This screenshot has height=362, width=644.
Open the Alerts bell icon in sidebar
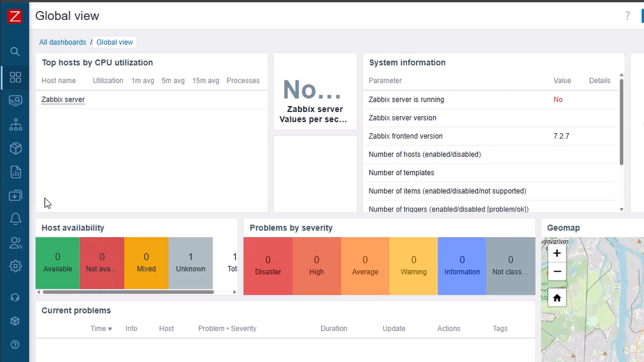point(16,219)
